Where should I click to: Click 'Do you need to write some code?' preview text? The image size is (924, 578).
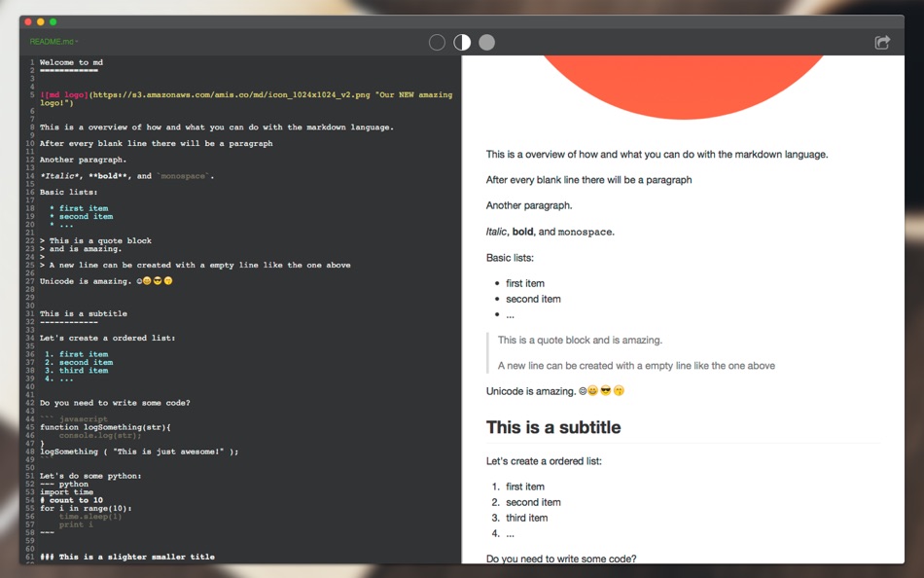[561, 559]
